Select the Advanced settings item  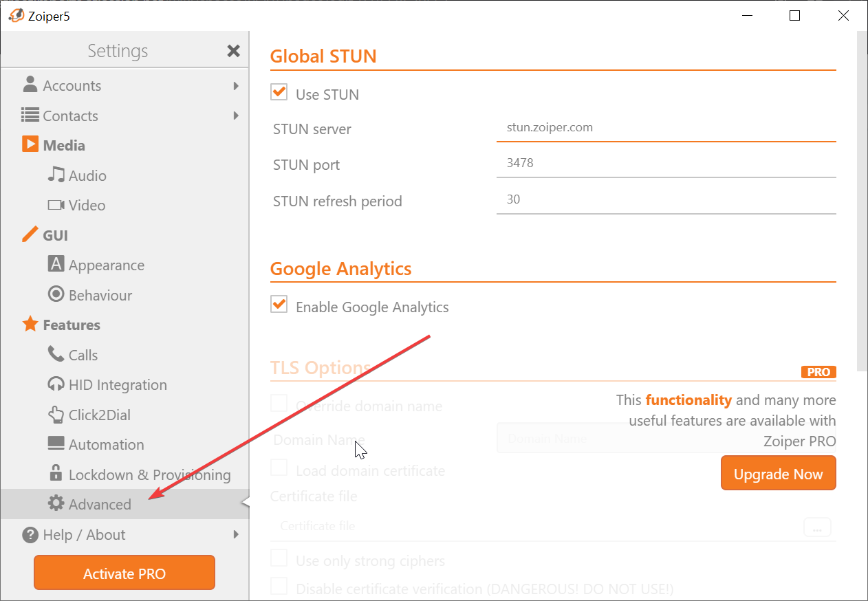[x=124, y=504]
